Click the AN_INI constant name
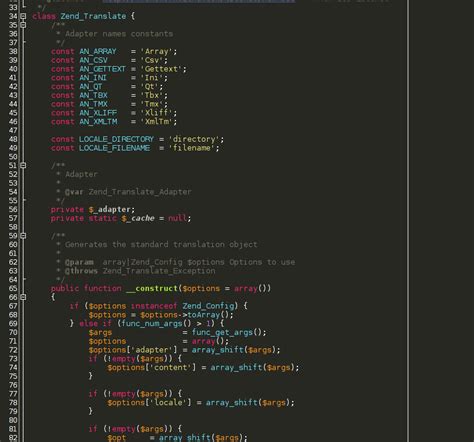The height and width of the screenshot is (442, 474). click(x=93, y=78)
